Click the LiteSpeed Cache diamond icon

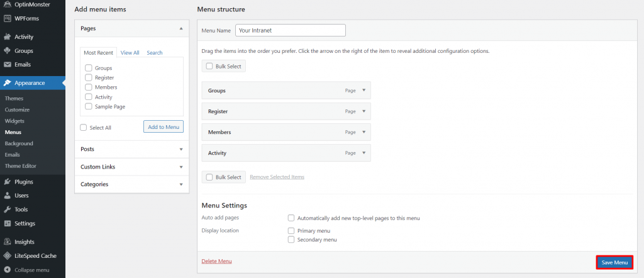coord(8,255)
